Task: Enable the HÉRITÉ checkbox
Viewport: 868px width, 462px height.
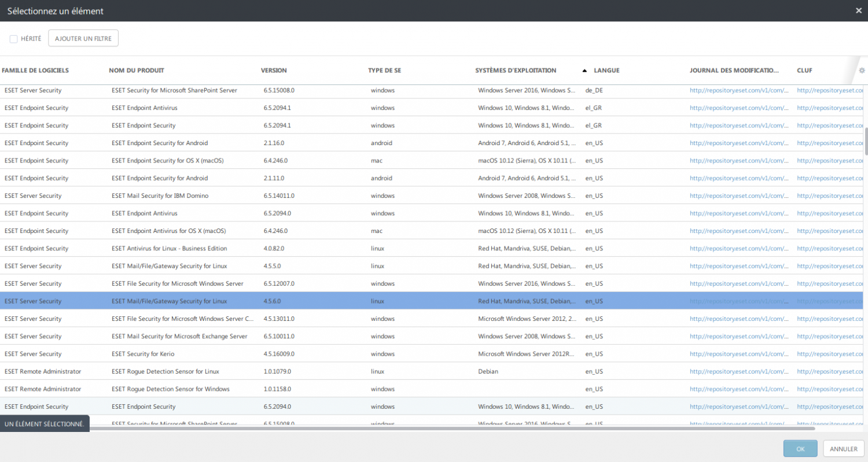Action: coord(14,39)
